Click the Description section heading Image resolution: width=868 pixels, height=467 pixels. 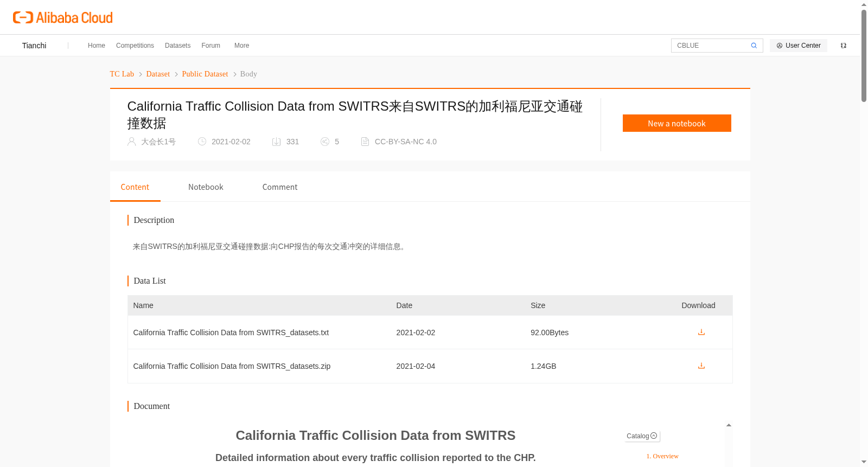[154, 220]
